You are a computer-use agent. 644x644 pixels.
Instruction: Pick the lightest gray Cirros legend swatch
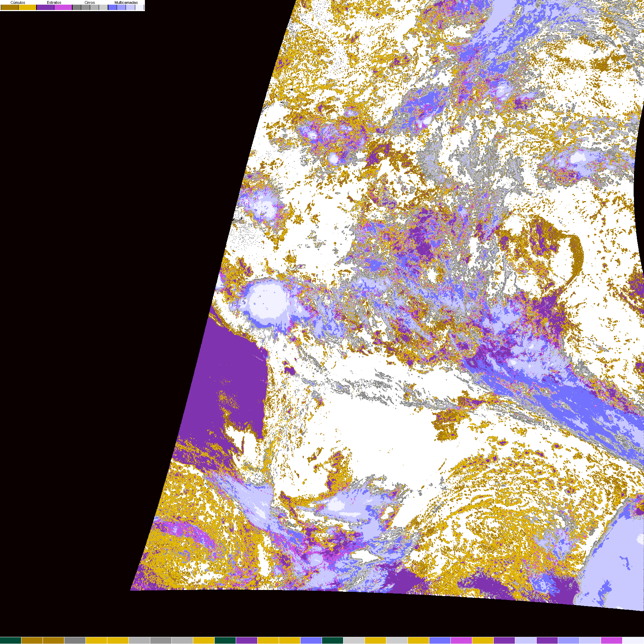[x=103, y=7]
